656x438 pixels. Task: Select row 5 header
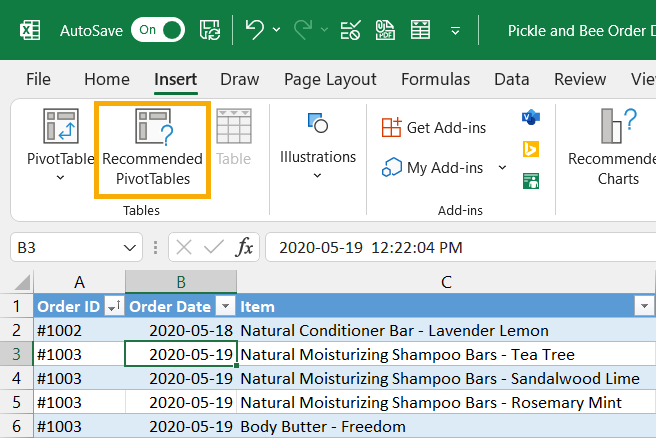click(16, 402)
